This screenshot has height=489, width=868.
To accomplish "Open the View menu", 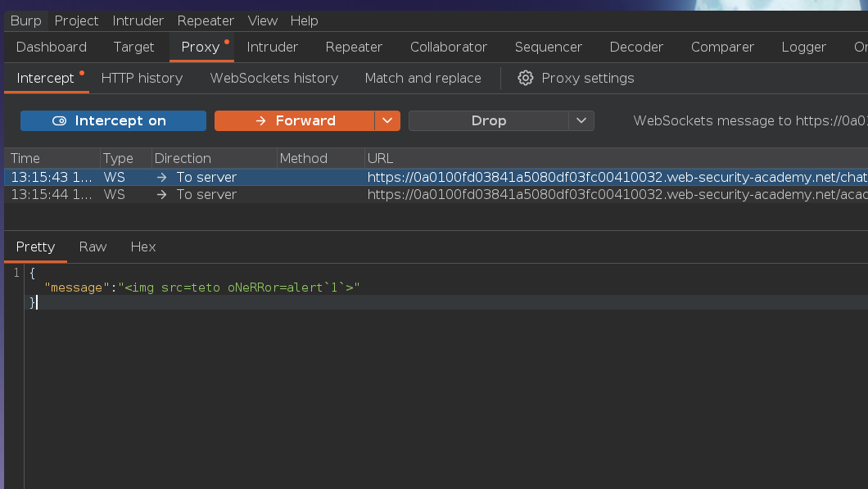I will [262, 21].
